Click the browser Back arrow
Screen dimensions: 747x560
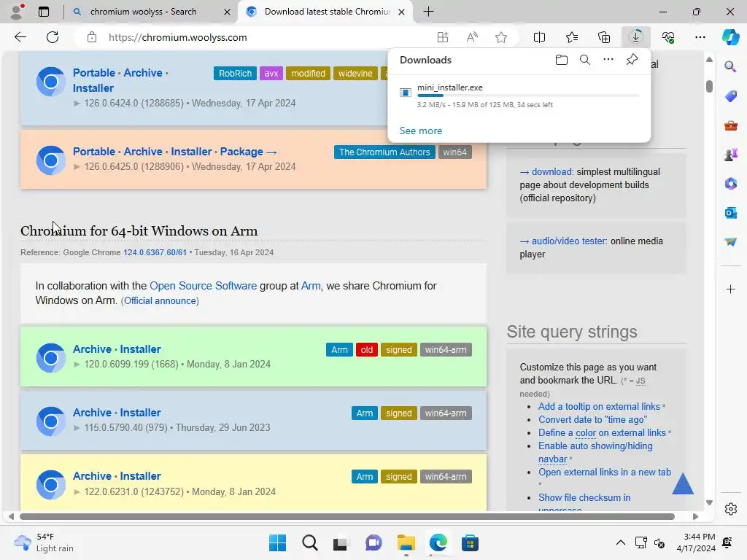point(20,37)
